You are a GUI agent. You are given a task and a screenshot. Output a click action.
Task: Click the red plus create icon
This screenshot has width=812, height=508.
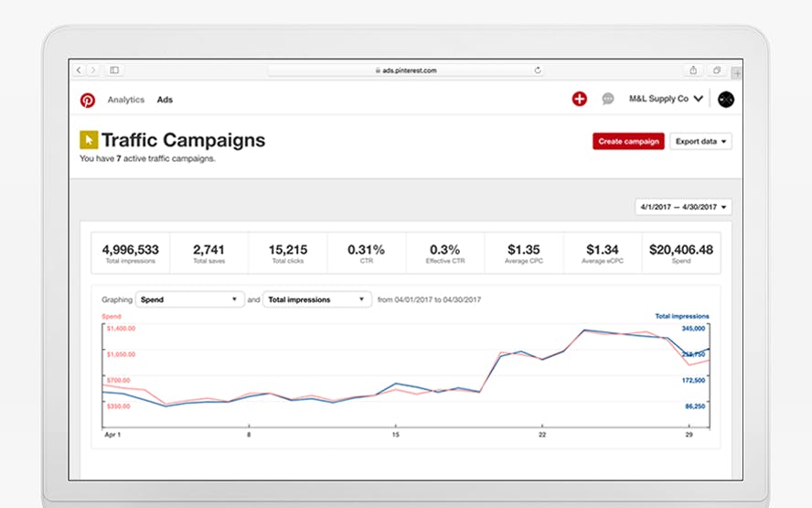point(579,99)
